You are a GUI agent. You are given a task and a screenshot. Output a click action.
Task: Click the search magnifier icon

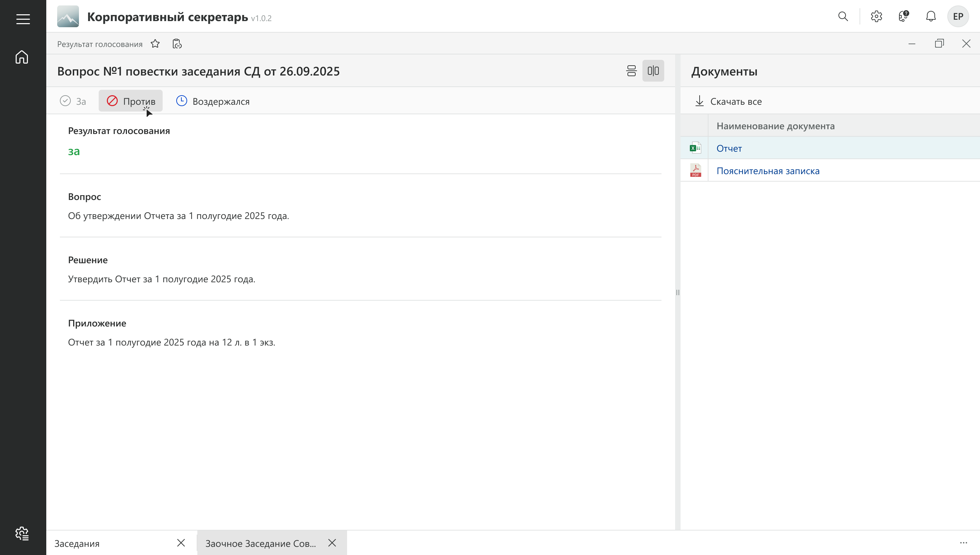[843, 16]
